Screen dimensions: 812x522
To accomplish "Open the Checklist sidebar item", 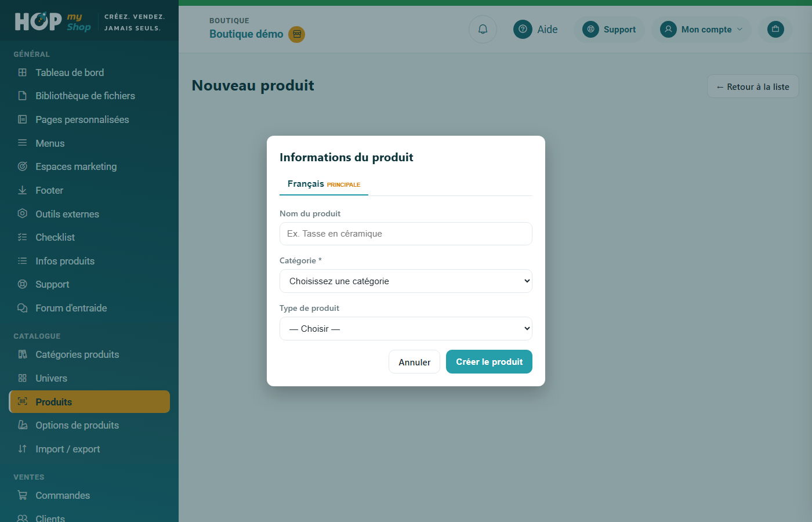I will coord(89,237).
